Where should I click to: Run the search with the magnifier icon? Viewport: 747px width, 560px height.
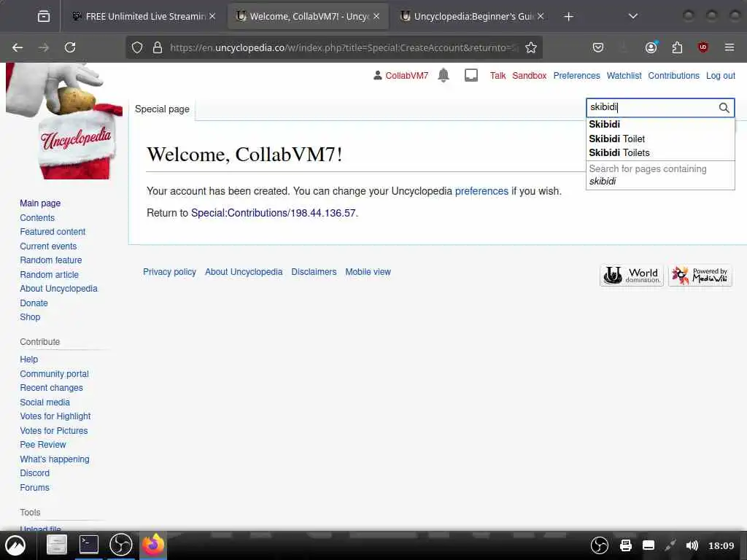[724, 108]
